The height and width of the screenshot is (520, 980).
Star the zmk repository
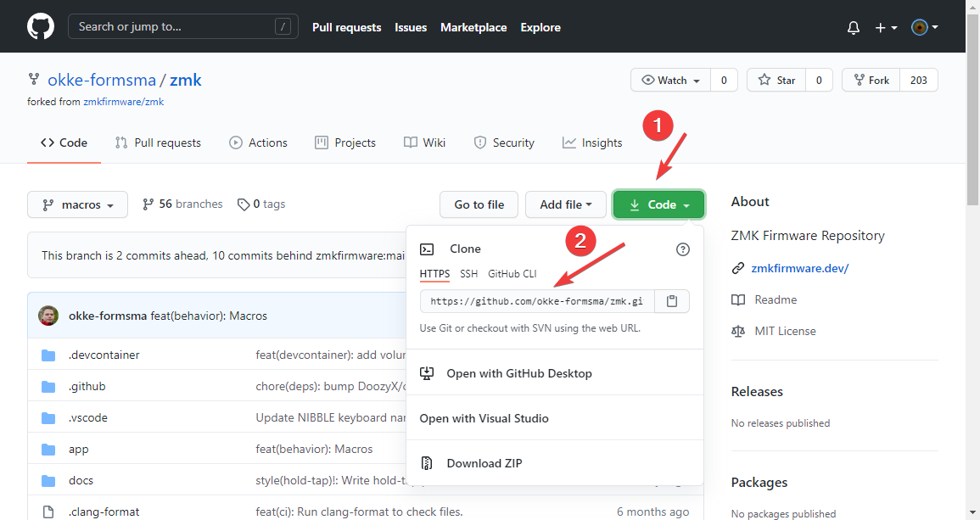coord(776,81)
